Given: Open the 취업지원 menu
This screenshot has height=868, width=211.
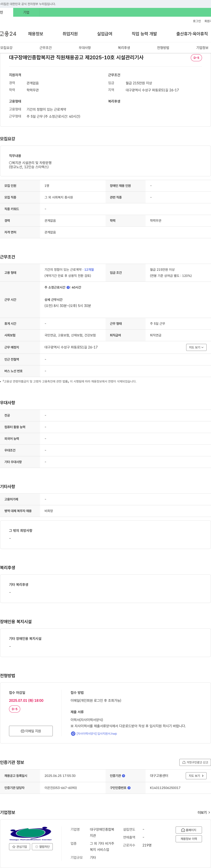Looking at the screenshot, I should pyautogui.click(x=70, y=34).
